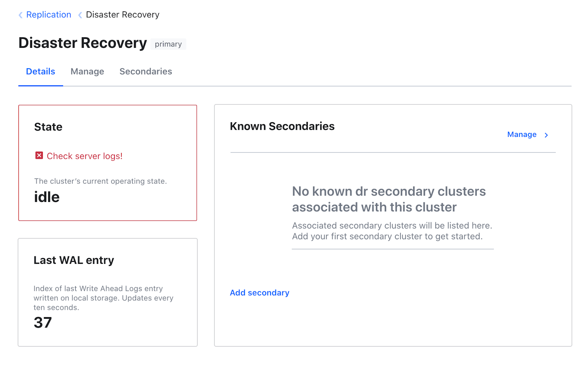Select the idle state value
This screenshot has height=365, width=588.
(46, 197)
